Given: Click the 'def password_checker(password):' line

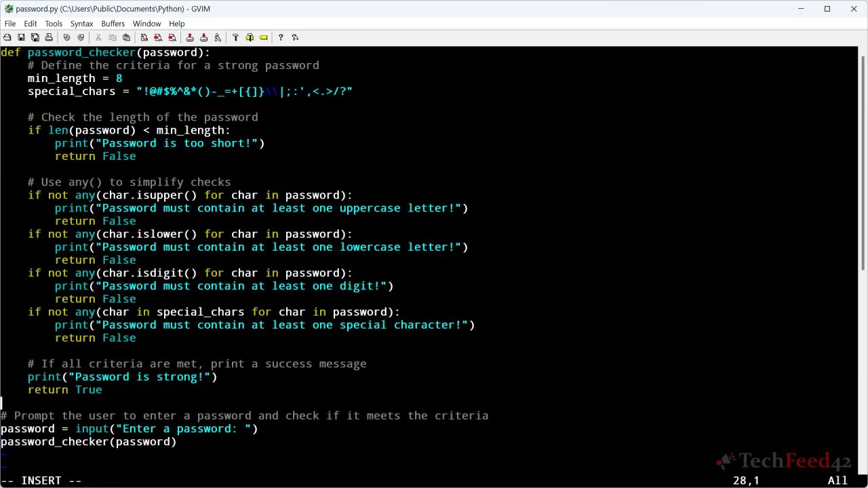Looking at the screenshot, I should click(105, 52).
